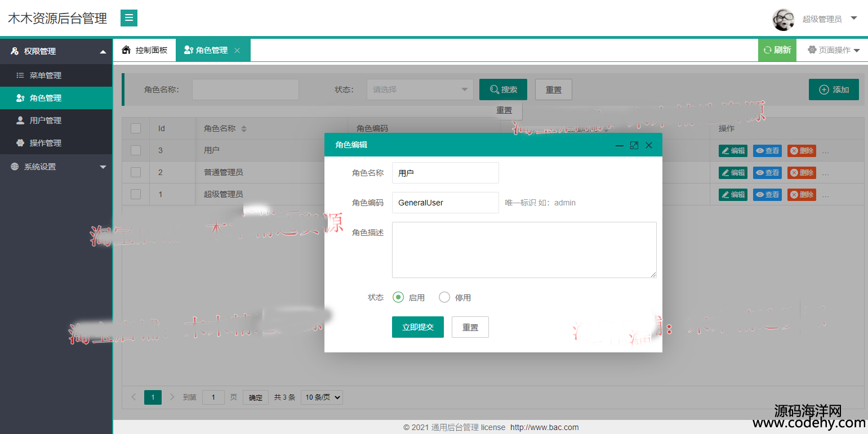
Task: Close the 角色管理 tab with its X
Action: [237, 51]
